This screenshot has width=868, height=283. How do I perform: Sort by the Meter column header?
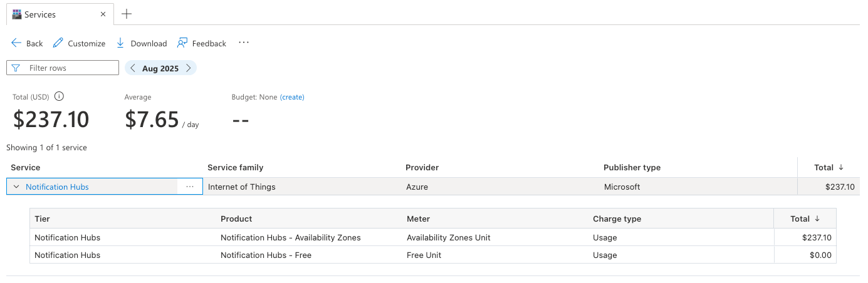419,219
